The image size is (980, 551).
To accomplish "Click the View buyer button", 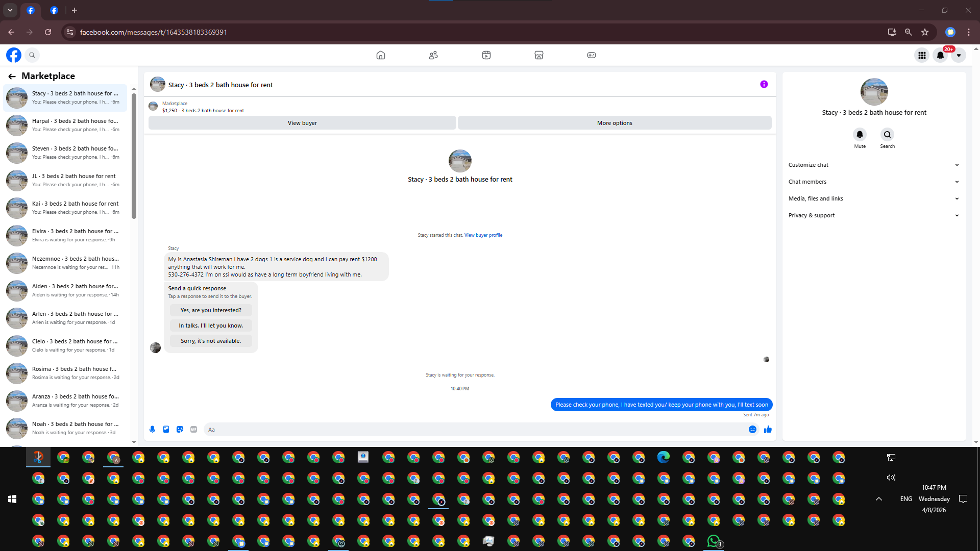I will pyautogui.click(x=302, y=123).
